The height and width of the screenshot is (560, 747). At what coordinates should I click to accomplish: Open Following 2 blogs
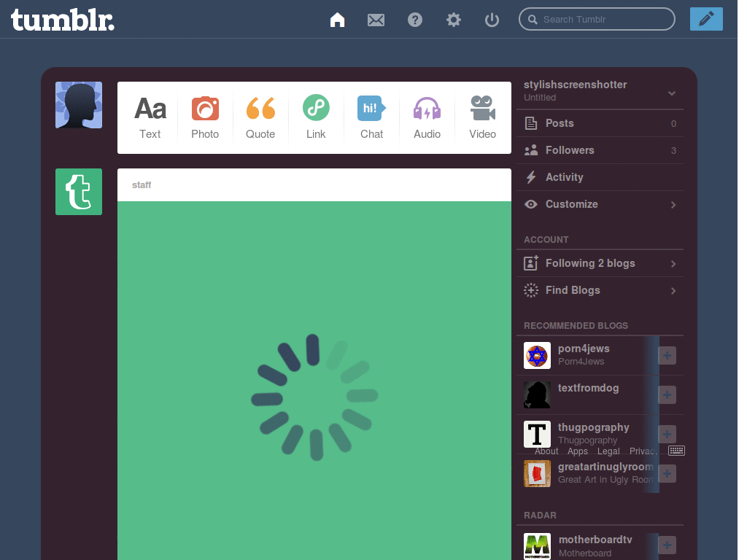(x=600, y=263)
